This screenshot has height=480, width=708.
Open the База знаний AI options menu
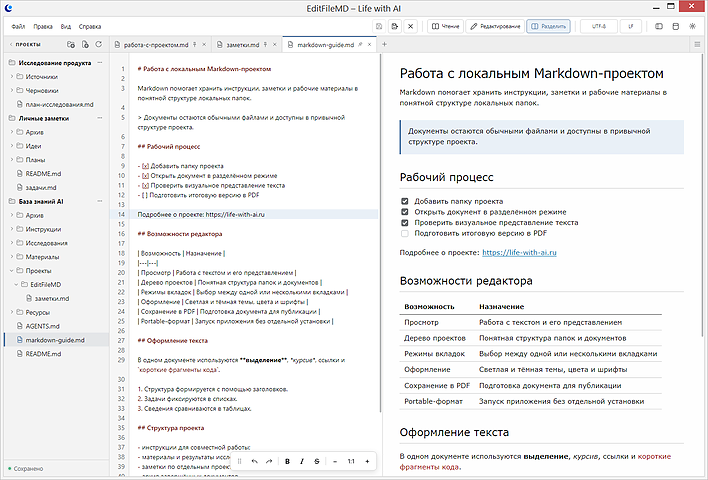(x=100, y=201)
